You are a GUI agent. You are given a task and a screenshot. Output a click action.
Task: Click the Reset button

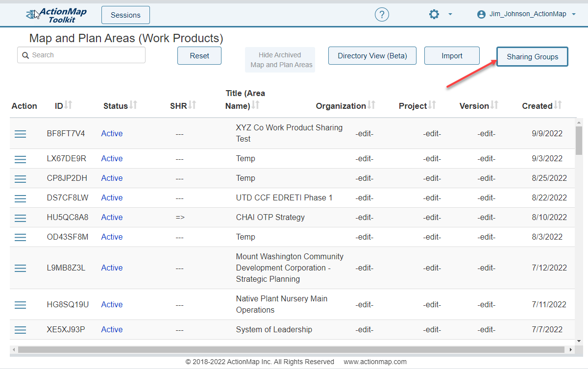pyautogui.click(x=199, y=56)
